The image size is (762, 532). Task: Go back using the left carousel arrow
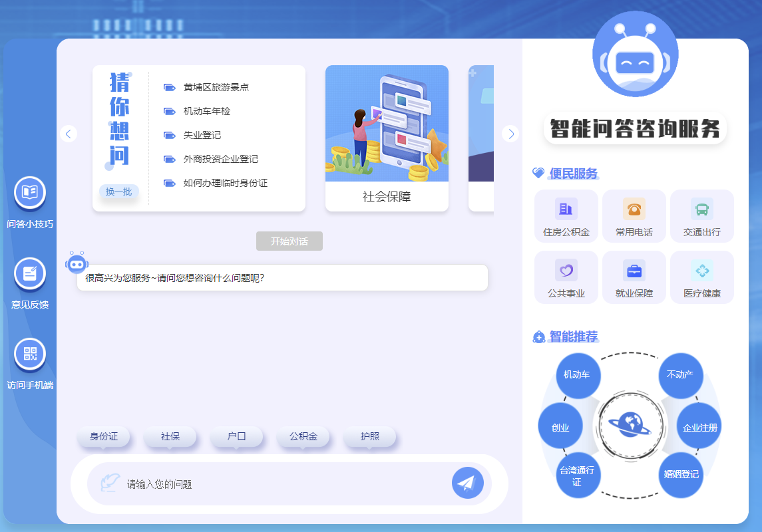click(69, 134)
